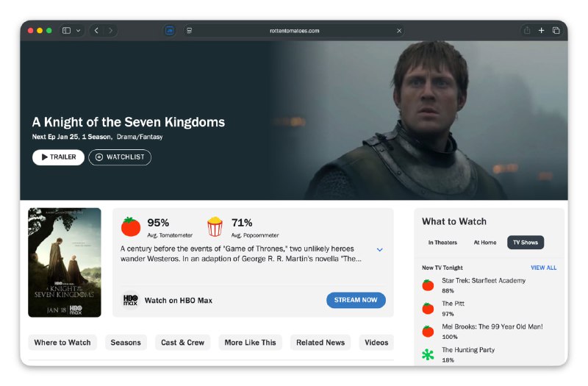588x386 pixels.
Task: Open The Pitt link
Action: (453, 304)
